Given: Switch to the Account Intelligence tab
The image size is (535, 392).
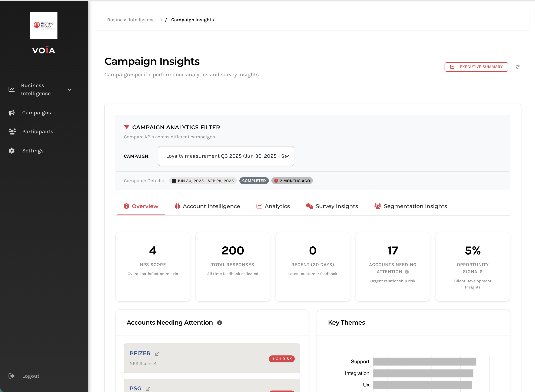Looking at the screenshot, I should pos(207,206).
